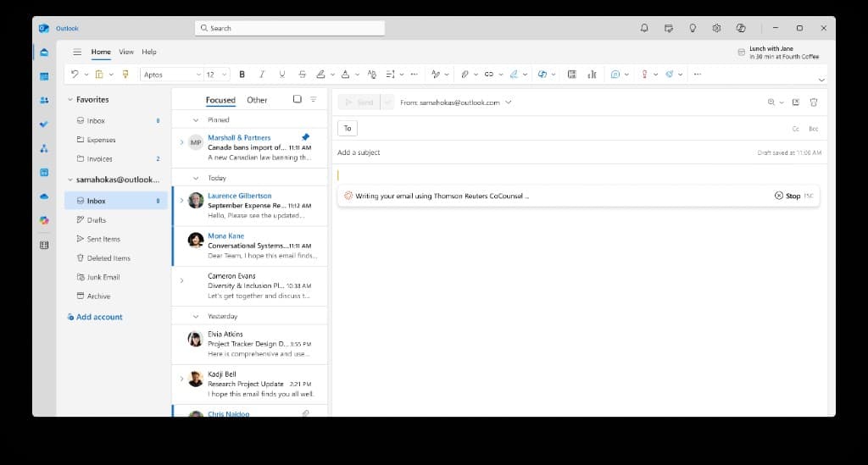Image resolution: width=868 pixels, height=465 pixels.
Task: Open the notifications bell icon
Action: (644, 28)
